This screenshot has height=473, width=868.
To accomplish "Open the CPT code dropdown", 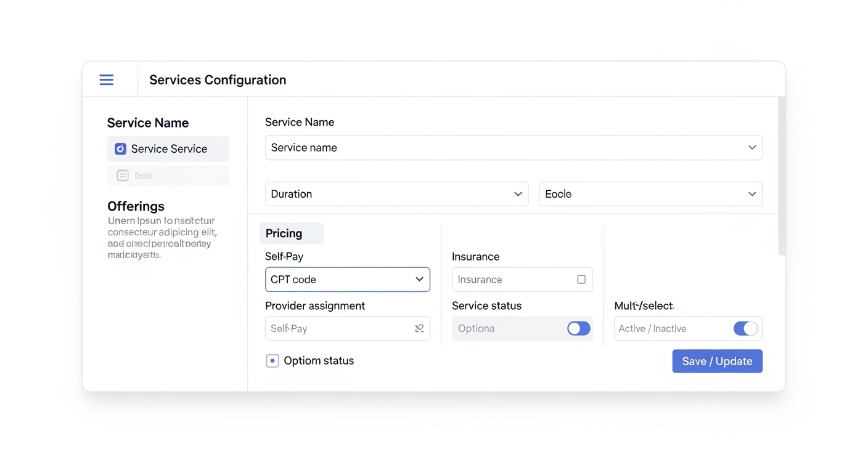I will [x=347, y=280].
